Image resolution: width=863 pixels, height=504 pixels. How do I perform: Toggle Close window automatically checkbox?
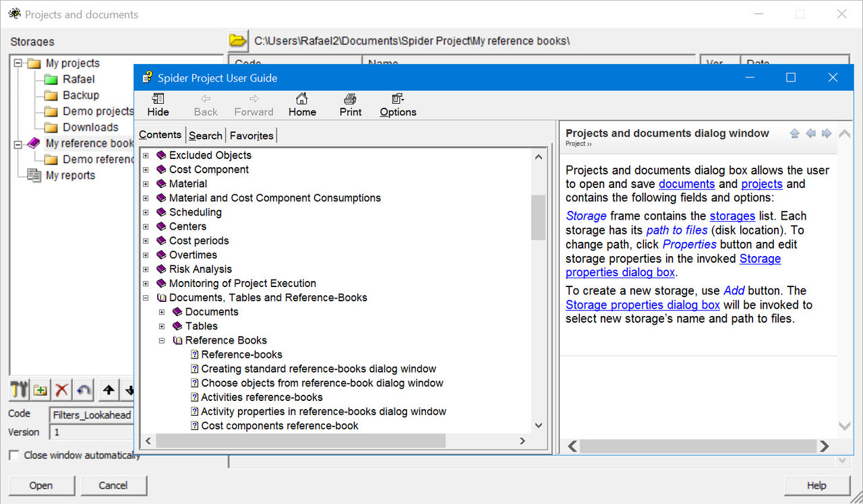click(13, 455)
